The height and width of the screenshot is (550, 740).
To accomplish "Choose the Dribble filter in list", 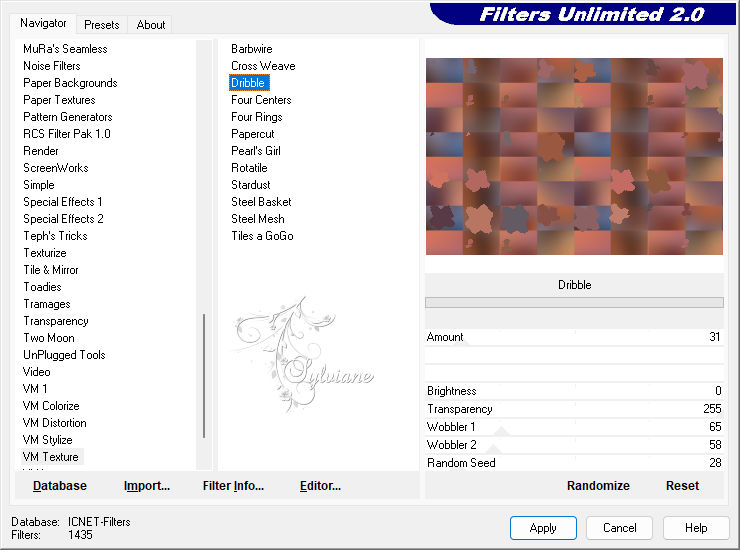I will coord(248,83).
